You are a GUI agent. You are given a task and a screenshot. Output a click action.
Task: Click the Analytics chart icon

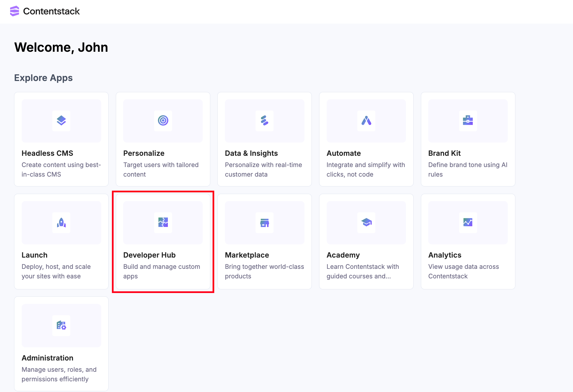click(468, 222)
